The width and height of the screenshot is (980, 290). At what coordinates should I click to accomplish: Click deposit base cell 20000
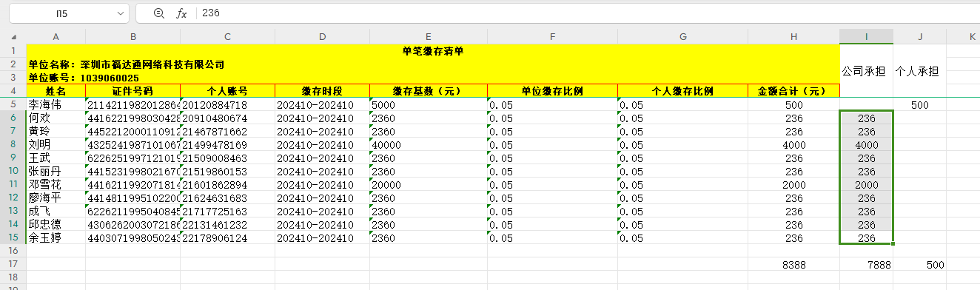pos(429,184)
